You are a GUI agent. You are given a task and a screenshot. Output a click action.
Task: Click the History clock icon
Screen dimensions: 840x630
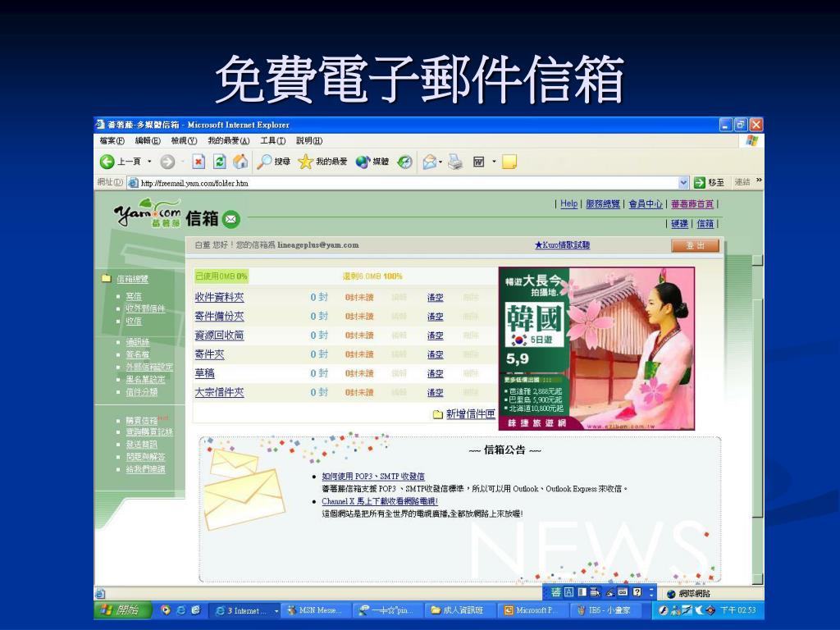(405, 162)
